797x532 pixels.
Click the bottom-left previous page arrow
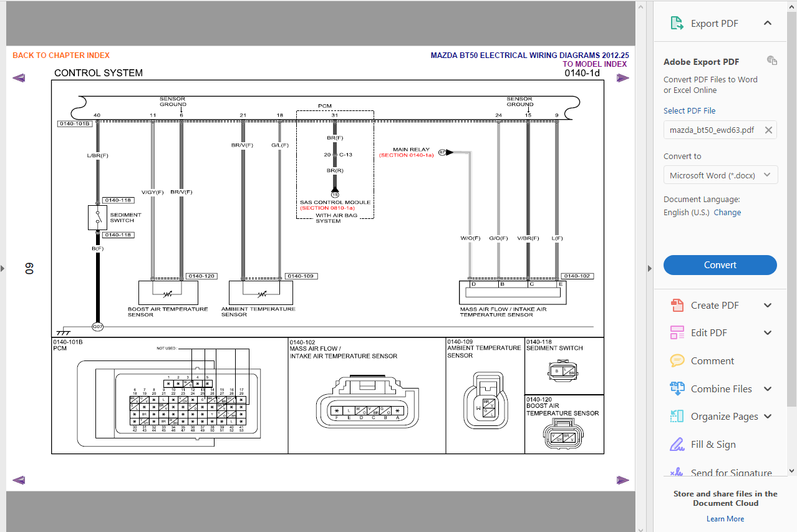[x=19, y=480]
